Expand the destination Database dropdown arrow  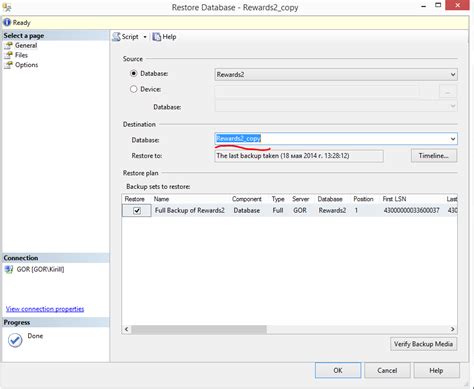click(453, 139)
